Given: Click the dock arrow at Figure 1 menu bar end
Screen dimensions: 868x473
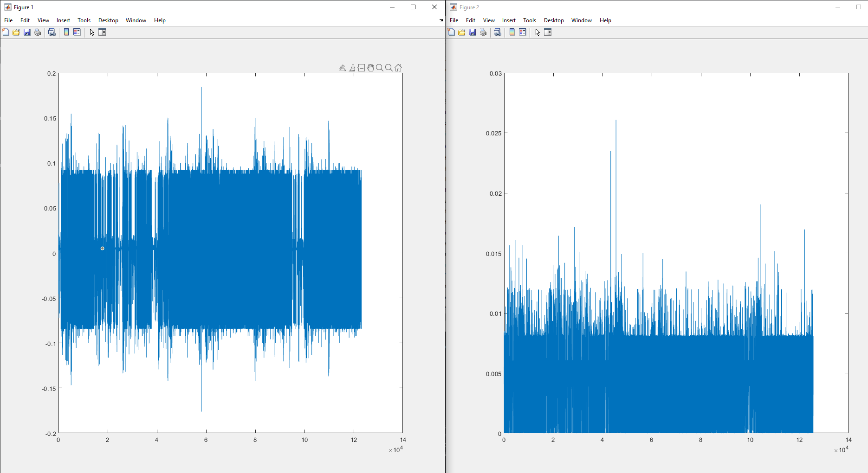Looking at the screenshot, I should pos(441,20).
